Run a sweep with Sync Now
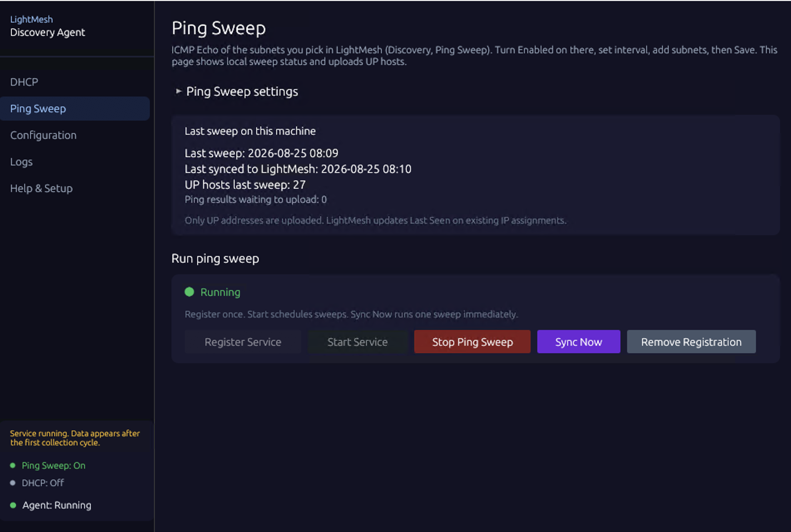The width and height of the screenshot is (791, 532). 578,342
